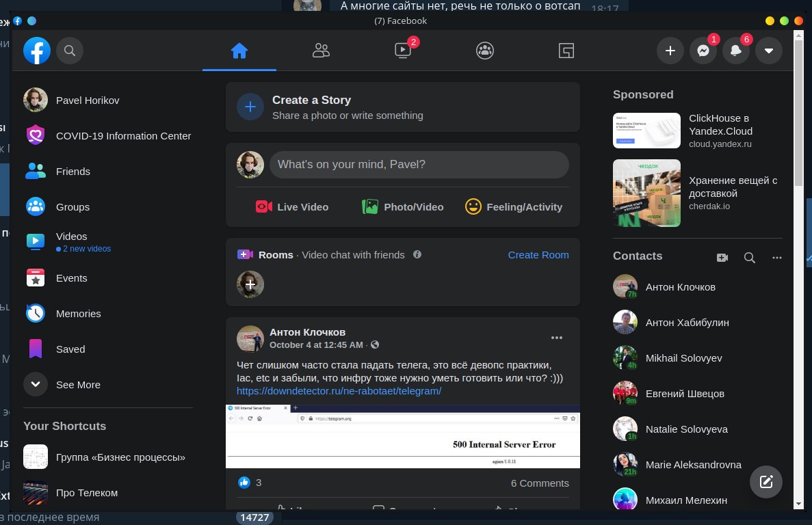Click the New Message compose button

click(x=766, y=482)
